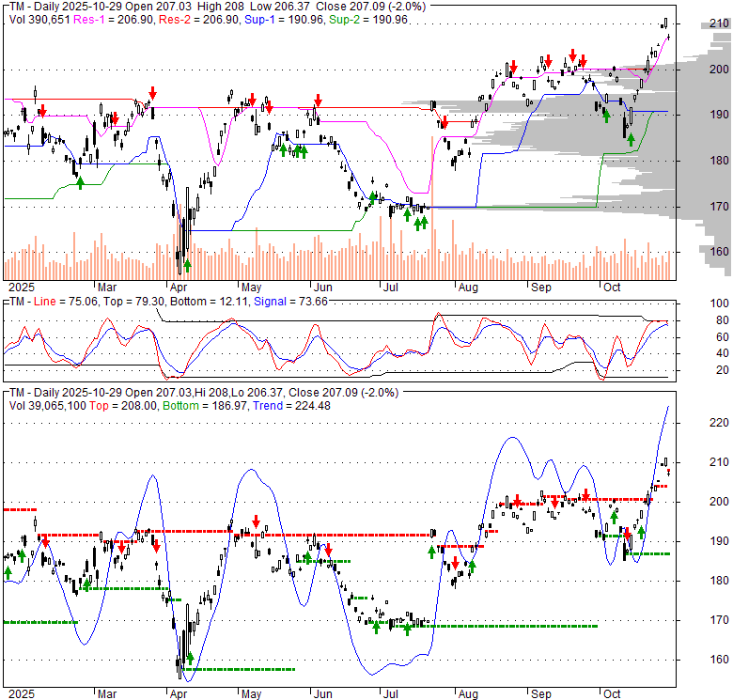
Task: Select the Apr label on the bottom chart axis
Action: tap(177, 694)
